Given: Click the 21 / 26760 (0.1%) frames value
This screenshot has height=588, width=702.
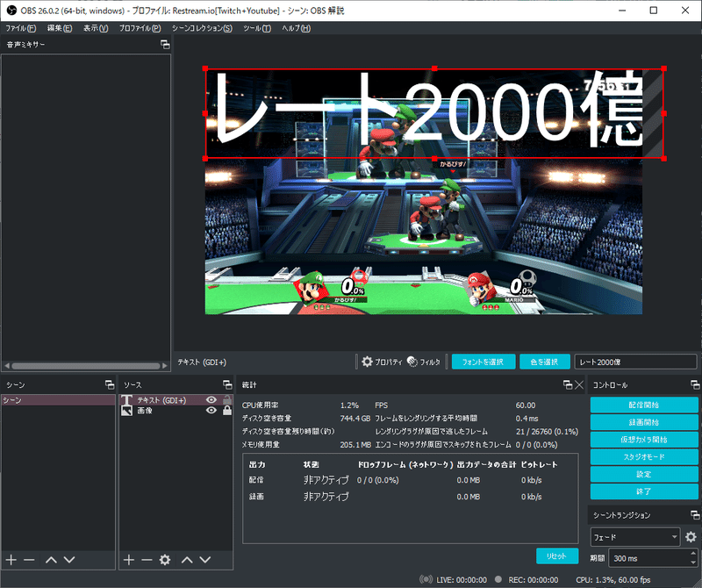Looking at the screenshot, I should [547, 432].
